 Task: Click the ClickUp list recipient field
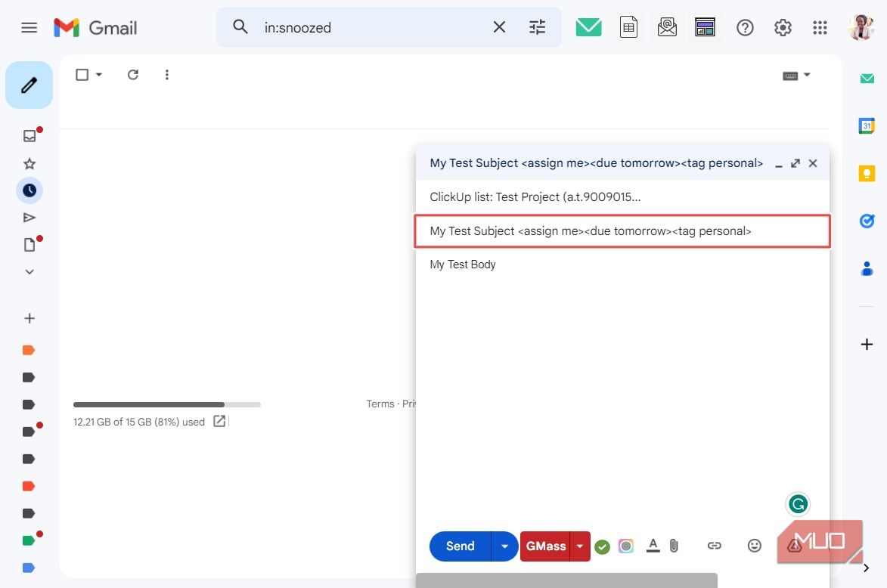click(x=622, y=197)
